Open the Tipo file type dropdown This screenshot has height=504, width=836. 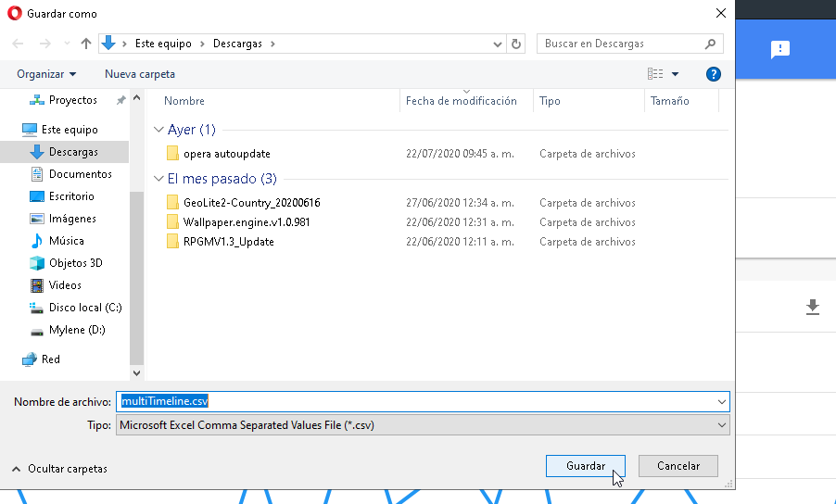pos(423,425)
